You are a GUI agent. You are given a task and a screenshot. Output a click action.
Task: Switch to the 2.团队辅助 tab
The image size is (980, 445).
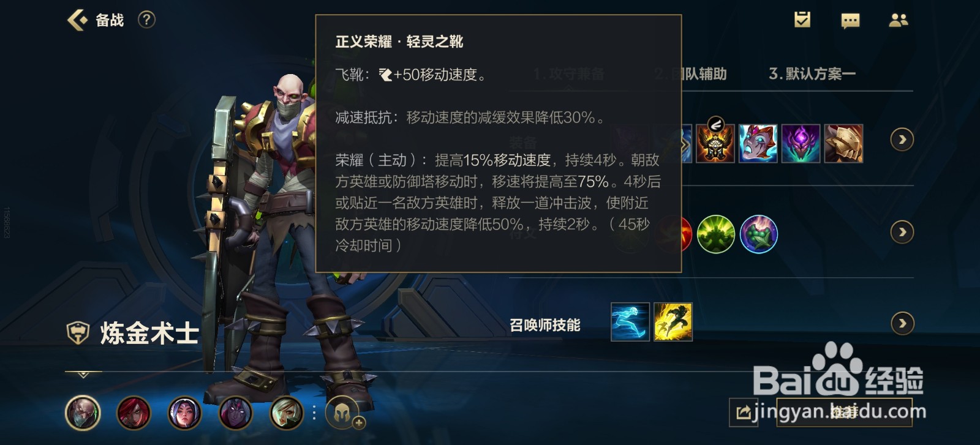point(690,74)
